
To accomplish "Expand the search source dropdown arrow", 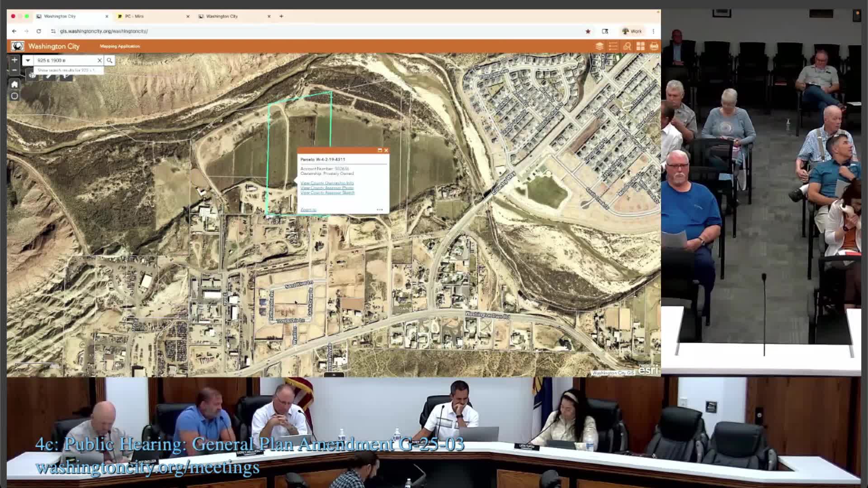I will point(28,60).
